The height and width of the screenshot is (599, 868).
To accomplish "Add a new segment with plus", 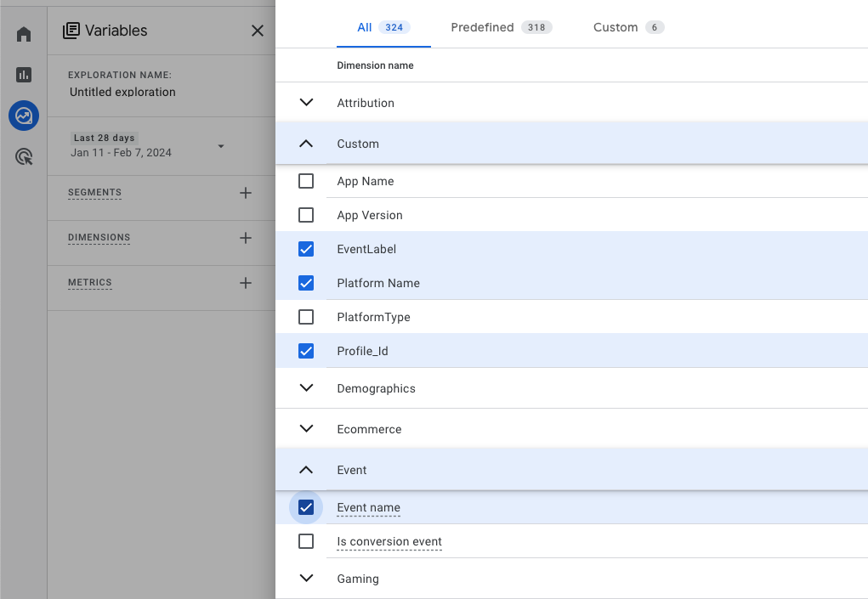I will pos(245,193).
